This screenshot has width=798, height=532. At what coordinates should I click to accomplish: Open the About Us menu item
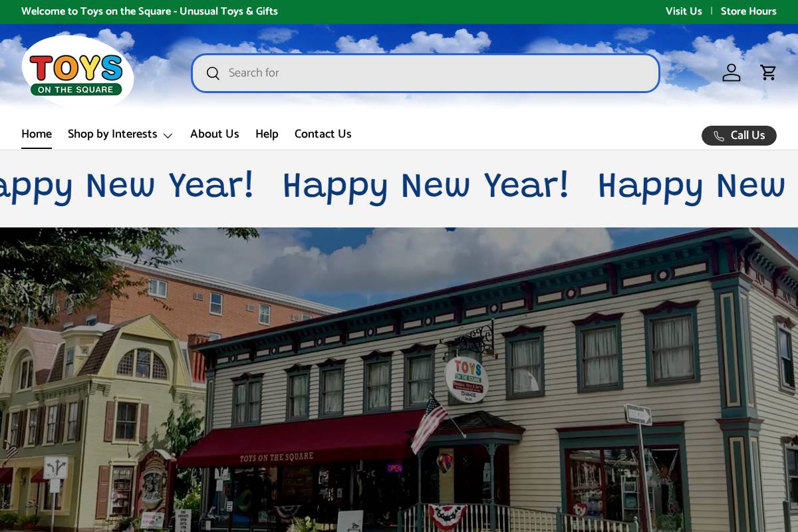[x=214, y=134]
